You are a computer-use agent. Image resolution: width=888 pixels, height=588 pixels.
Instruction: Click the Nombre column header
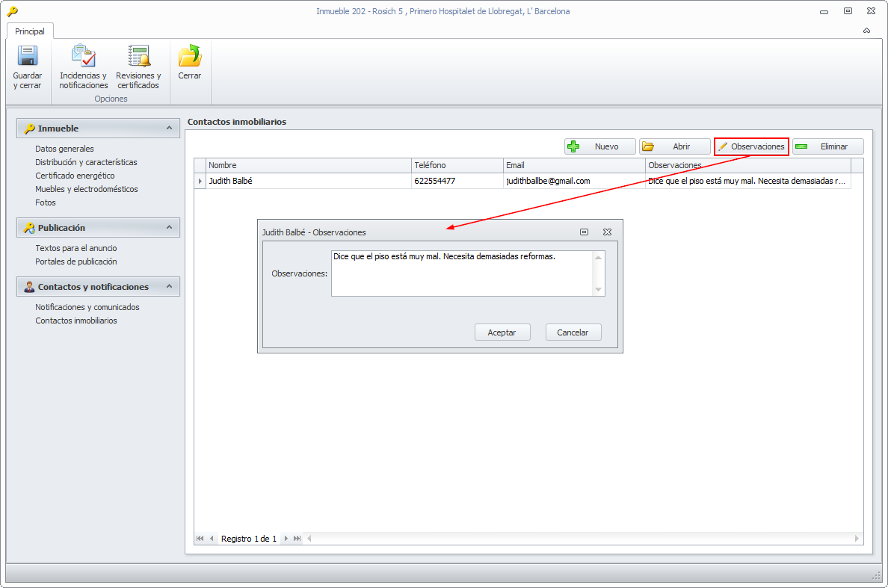[309, 165]
